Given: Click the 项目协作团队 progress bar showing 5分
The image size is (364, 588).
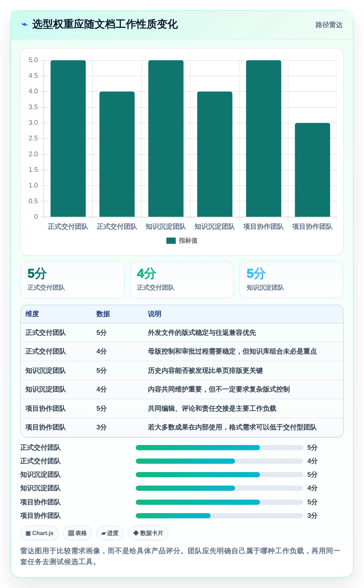Looking at the screenshot, I should pyautogui.click(x=219, y=502).
